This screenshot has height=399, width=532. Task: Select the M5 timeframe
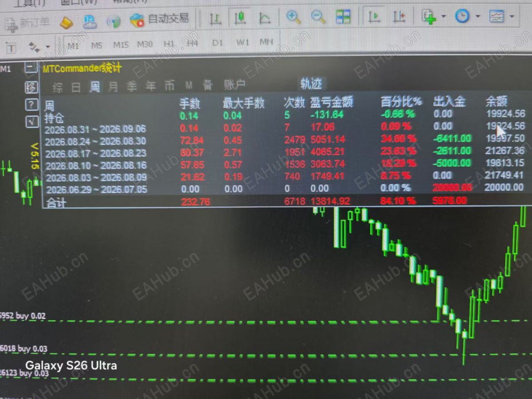click(x=97, y=45)
